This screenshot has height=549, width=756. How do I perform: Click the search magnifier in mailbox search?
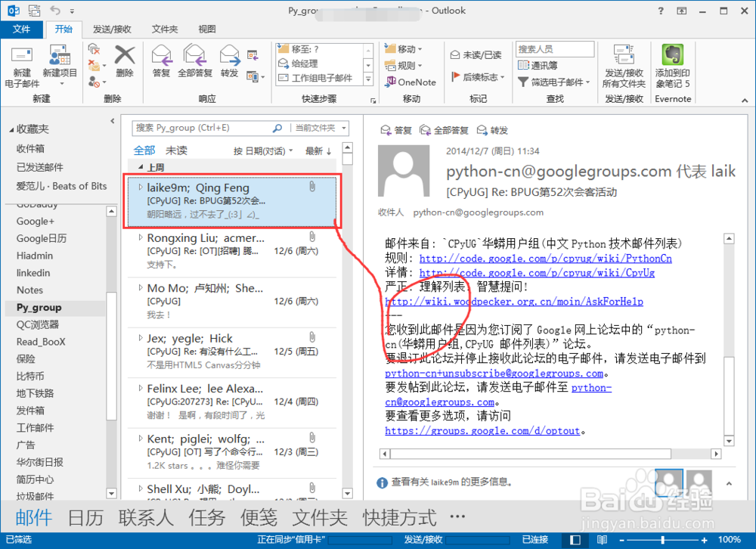pos(277,128)
